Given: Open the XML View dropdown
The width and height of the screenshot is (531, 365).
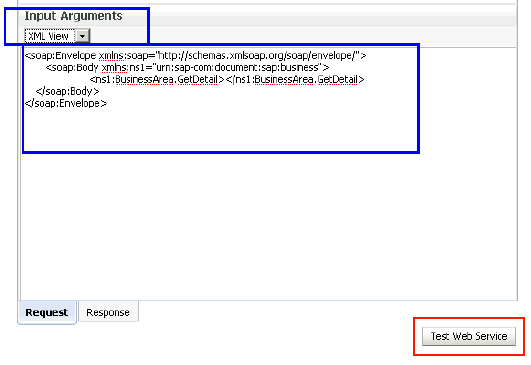Looking at the screenshot, I should coord(57,36).
